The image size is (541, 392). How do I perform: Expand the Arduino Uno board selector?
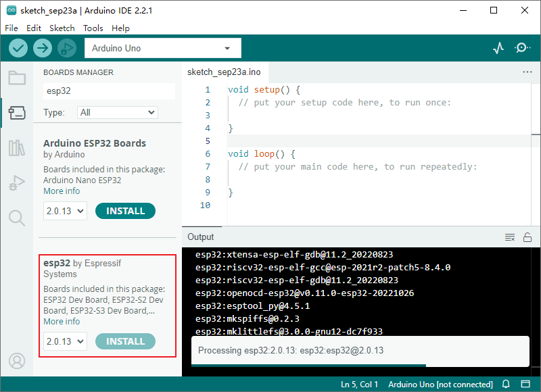pos(162,48)
